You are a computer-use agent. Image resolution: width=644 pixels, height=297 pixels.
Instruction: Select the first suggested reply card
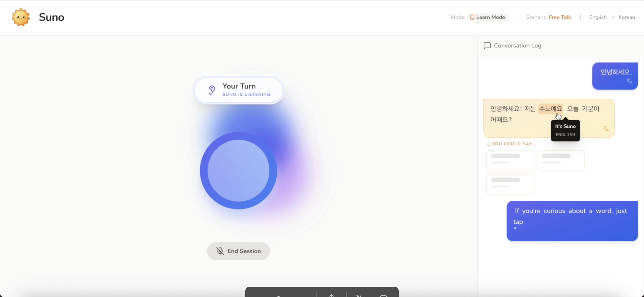click(x=510, y=160)
